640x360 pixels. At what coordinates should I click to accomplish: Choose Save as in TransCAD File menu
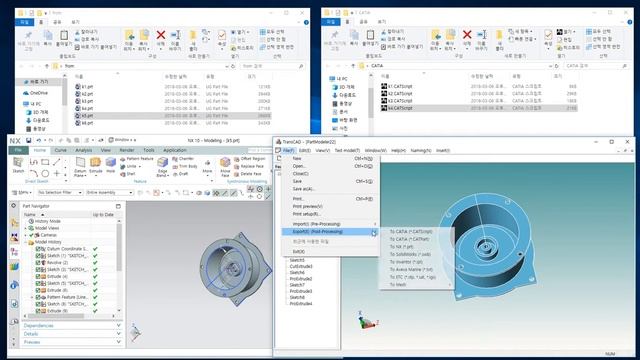304,189
